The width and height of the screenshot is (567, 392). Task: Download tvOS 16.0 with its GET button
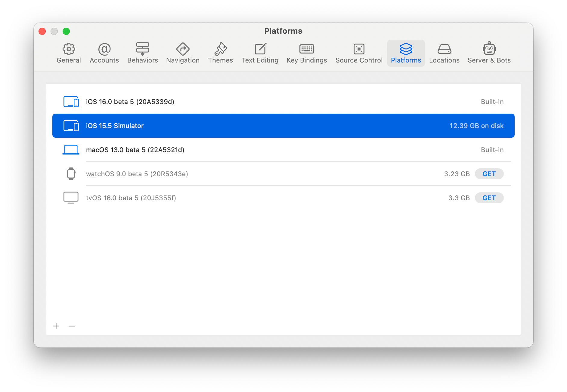click(x=489, y=198)
